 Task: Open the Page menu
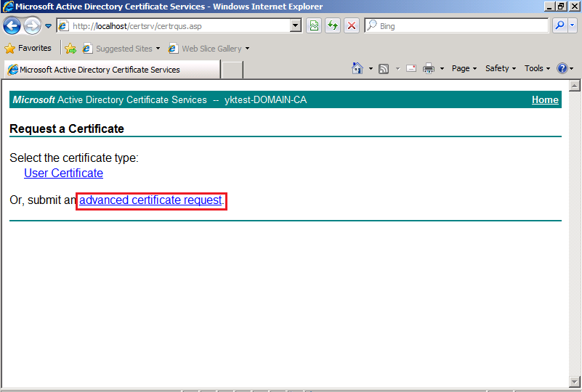tap(464, 68)
